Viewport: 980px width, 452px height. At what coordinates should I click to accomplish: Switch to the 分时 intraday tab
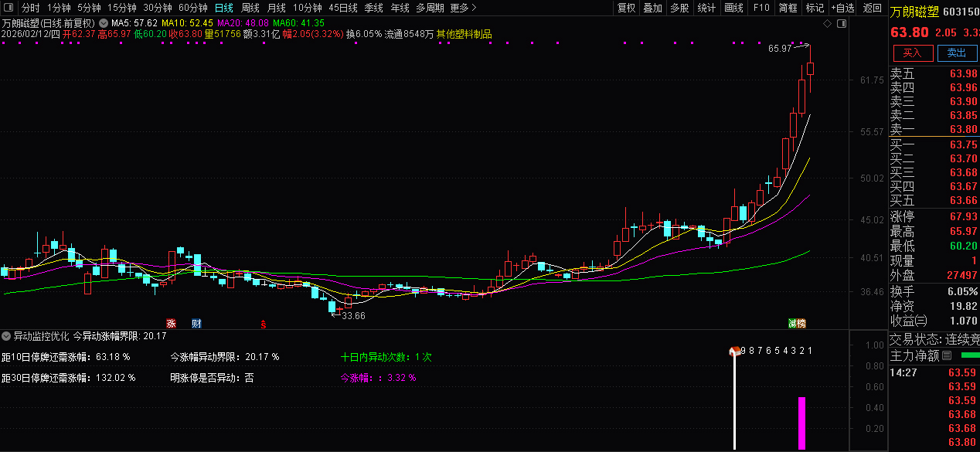pos(29,8)
